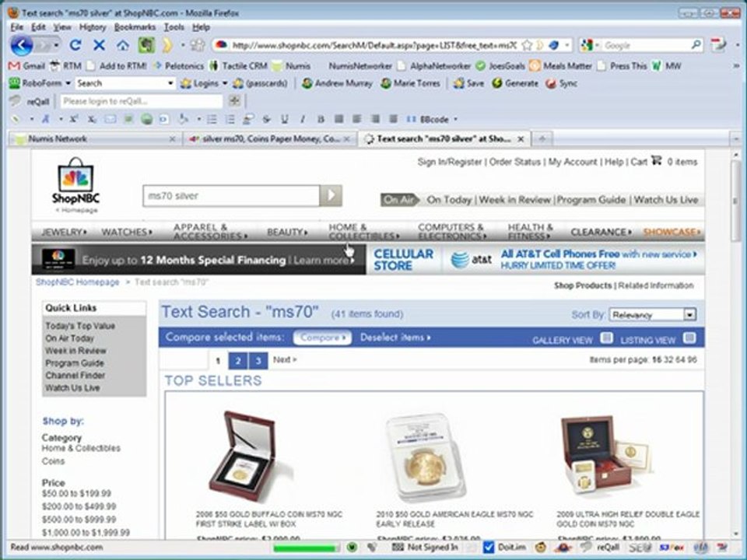The height and width of the screenshot is (560, 747).
Task: Open a new tab with plus button
Action: (x=542, y=139)
